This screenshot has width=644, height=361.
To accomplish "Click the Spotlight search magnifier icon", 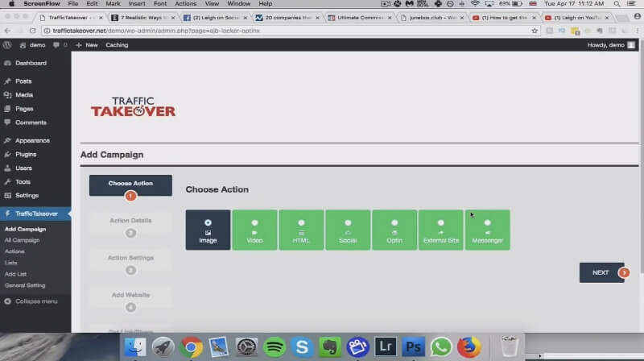I will tap(617, 4).
